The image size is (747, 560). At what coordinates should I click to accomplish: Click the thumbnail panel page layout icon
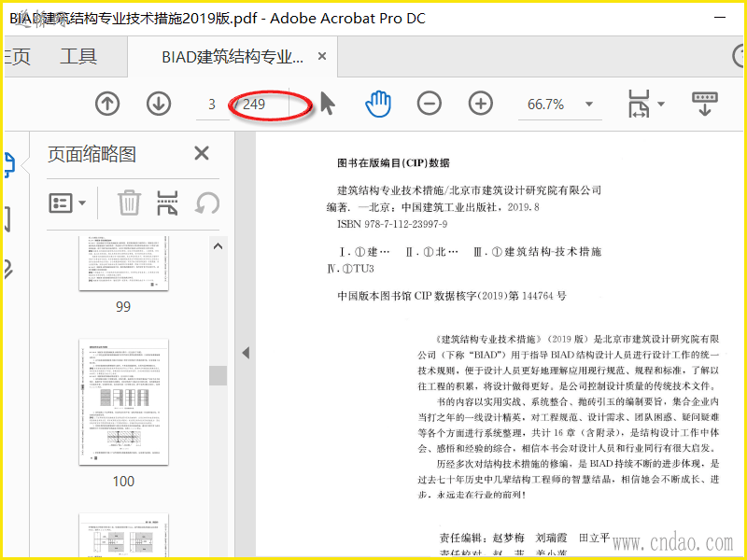[167, 203]
